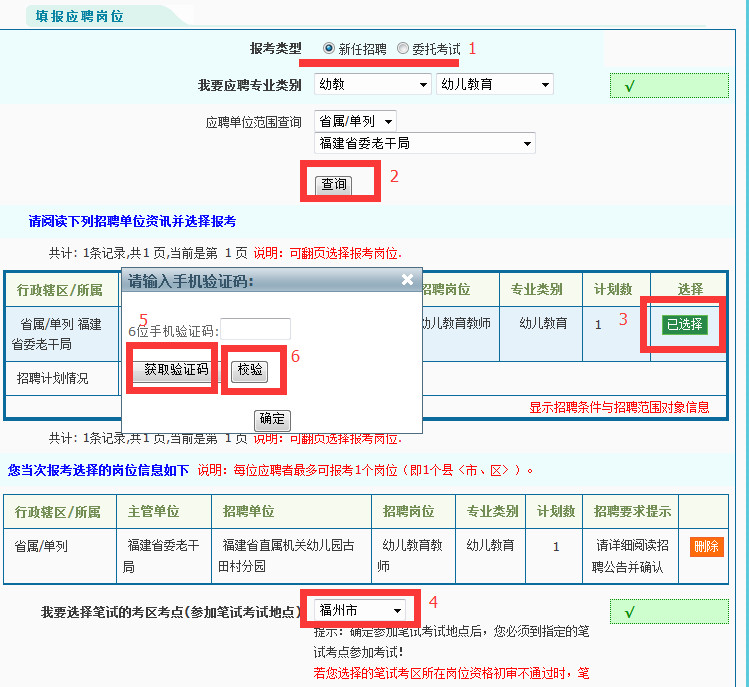Open the 幼教 category dropdown
Viewport: 749px width, 687px height.
(372, 85)
